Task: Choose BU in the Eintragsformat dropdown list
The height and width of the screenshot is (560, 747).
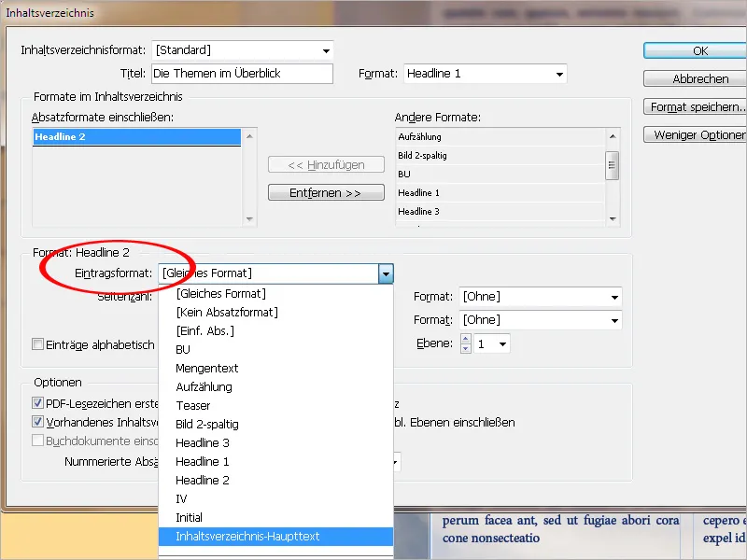Action: (275, 349)
